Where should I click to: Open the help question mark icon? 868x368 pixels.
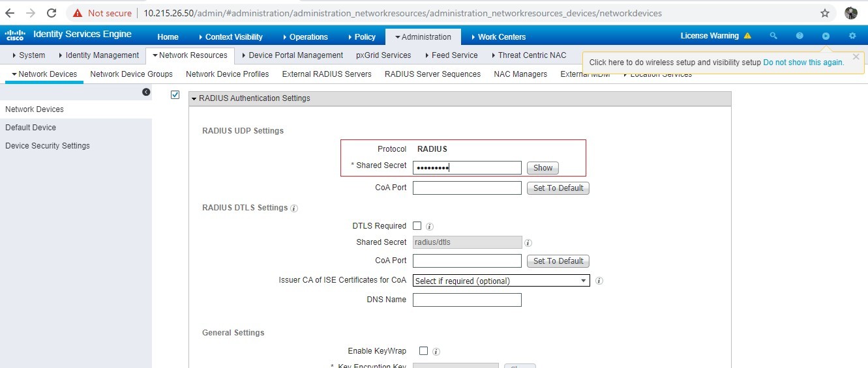point(800,36)
